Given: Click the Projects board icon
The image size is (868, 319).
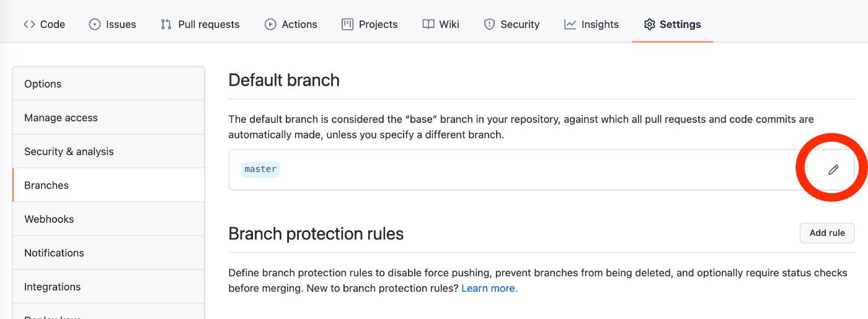Looking at the screenshot, I should point(347,24).
